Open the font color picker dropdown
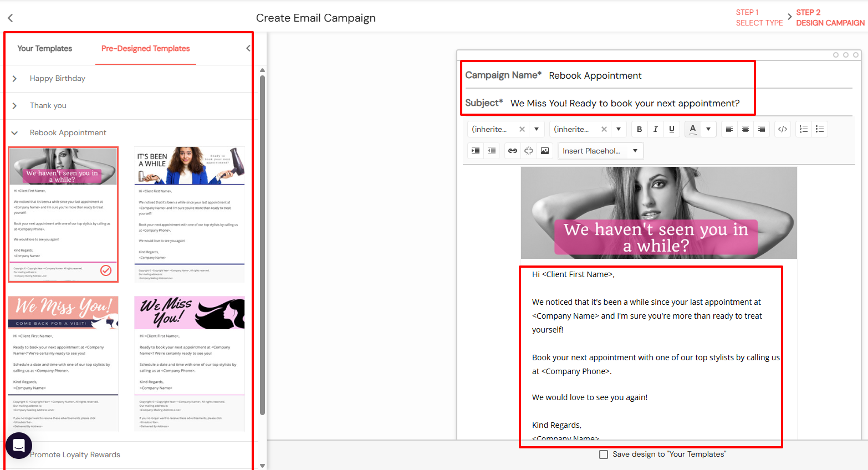The image size is (868, 470). click(707, 129)
